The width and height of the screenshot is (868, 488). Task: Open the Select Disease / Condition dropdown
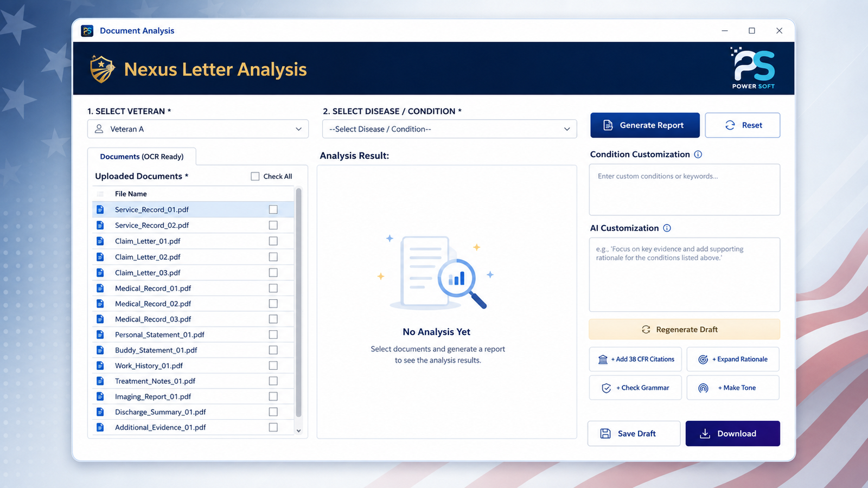(450, 129)
